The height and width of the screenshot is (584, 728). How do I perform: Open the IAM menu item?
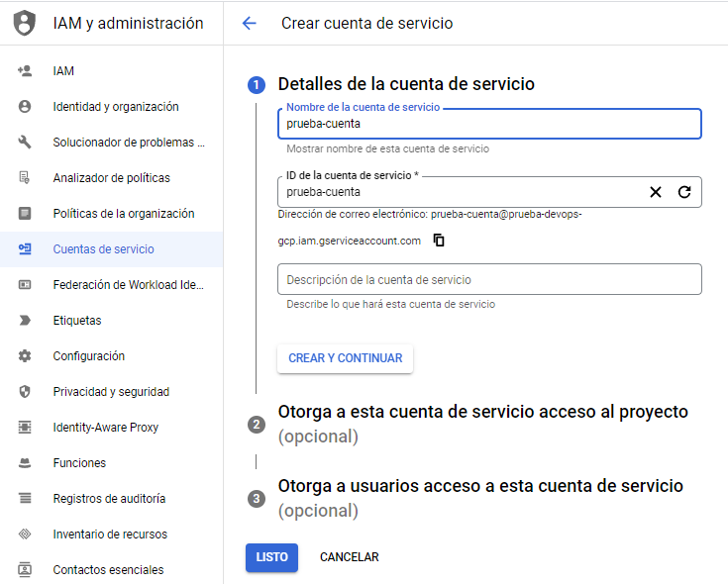pos(63,71)
